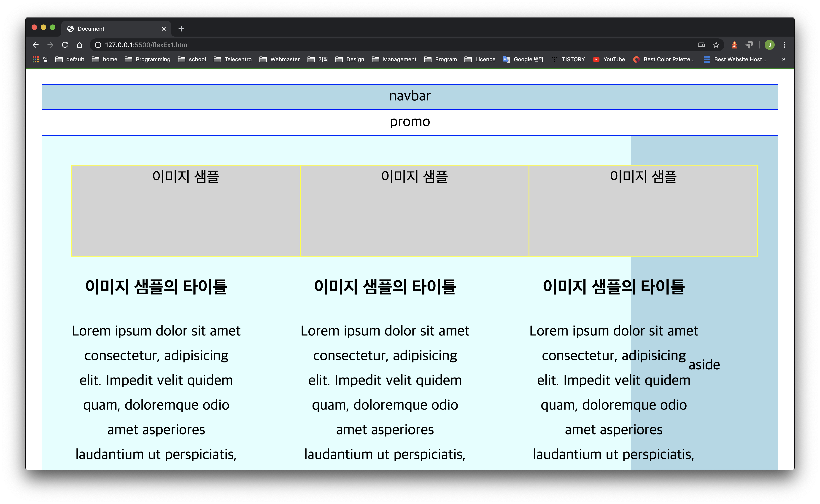Click the green J profile avatar
The height and width of the screenshot is (504, 820).
770,45
